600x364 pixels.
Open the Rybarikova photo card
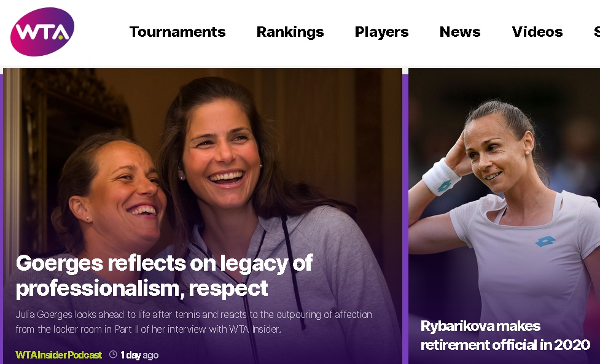tap(504, 184)
